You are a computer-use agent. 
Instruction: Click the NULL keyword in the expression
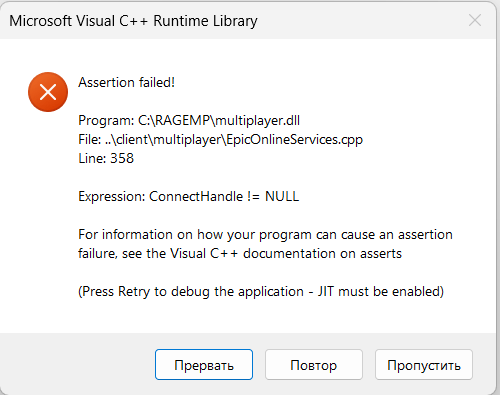click(282, 196)
